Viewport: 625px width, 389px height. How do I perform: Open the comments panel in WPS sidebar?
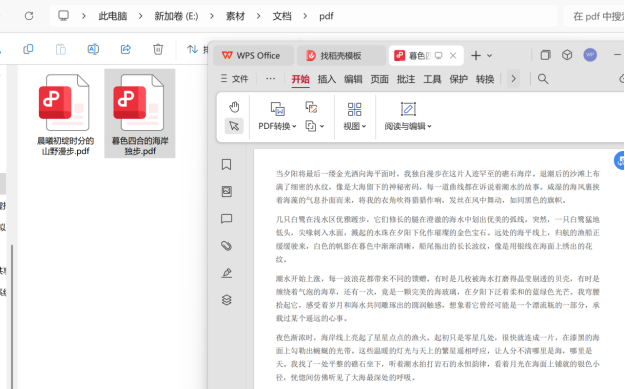click(x=226, y=218)
